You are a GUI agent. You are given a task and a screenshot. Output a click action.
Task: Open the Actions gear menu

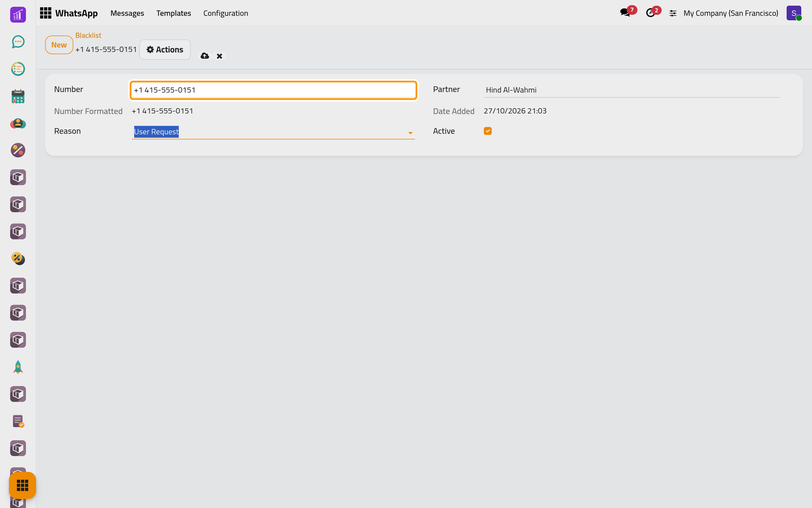tap(165, 50)
